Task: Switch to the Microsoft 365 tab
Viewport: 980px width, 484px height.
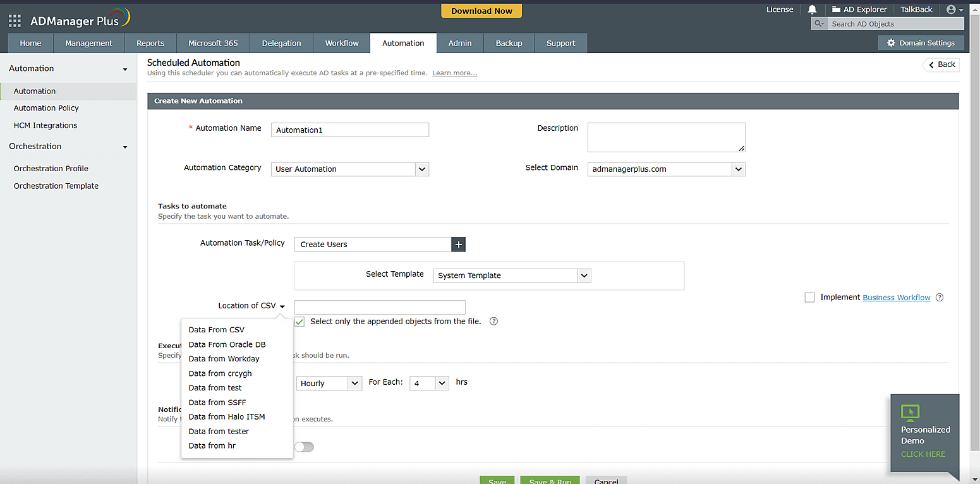Action: (213, 43)
